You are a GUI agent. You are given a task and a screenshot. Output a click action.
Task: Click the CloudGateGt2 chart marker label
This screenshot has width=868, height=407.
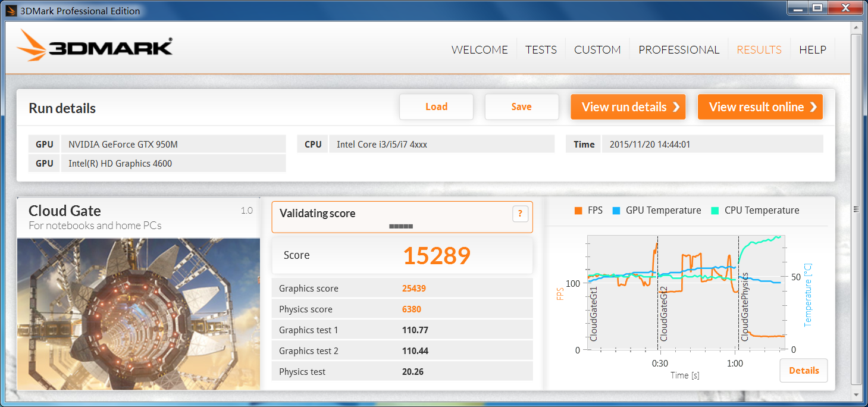pyautogui.click(x=664, y=314)
